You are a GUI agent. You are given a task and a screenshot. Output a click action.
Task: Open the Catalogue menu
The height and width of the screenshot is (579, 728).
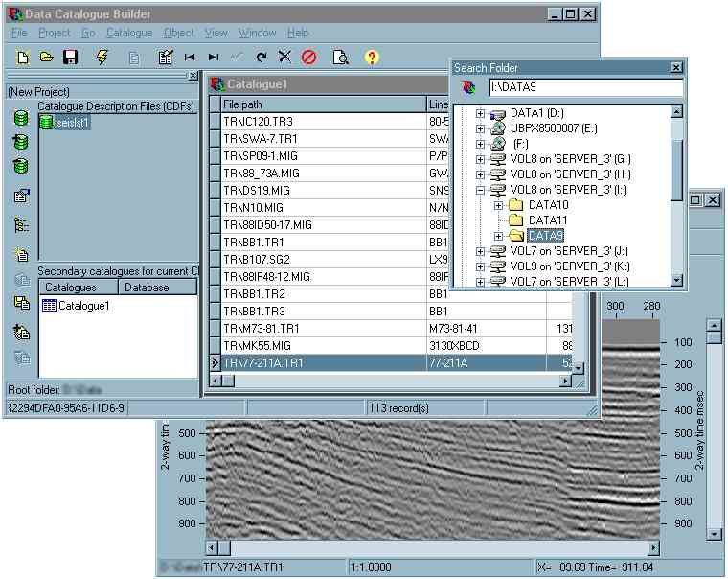[x=129, y=33]
